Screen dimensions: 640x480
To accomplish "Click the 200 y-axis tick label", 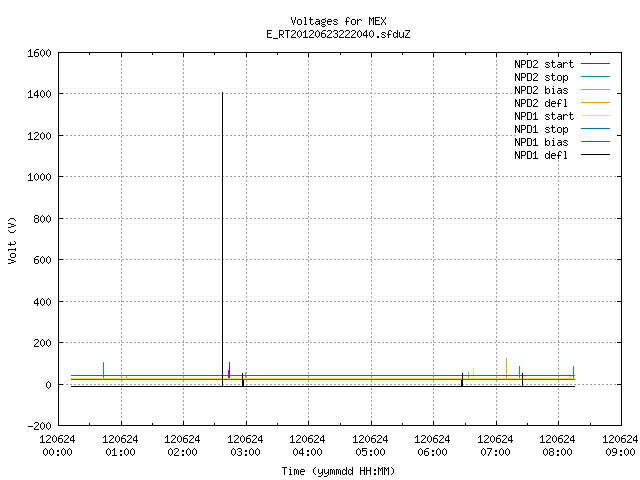I will 42,343.
